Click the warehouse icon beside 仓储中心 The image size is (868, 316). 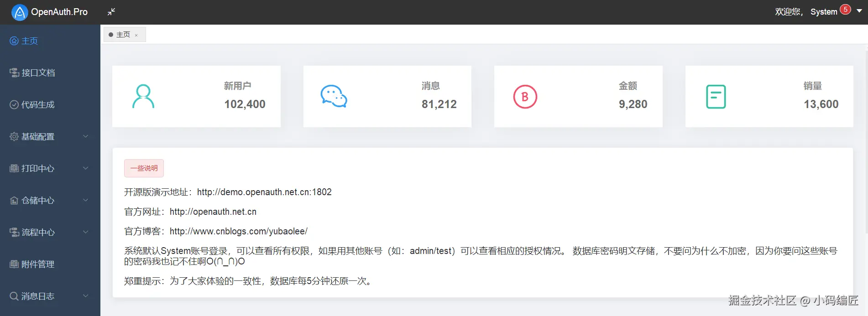point(14,200)
